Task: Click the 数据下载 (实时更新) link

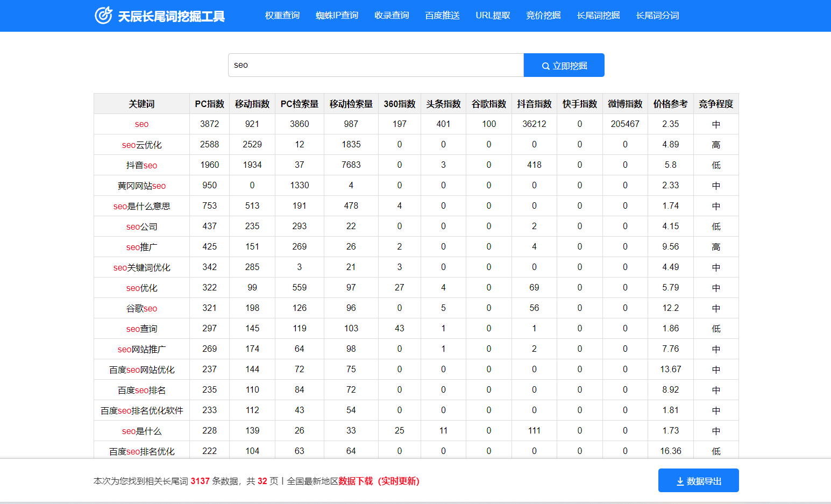Action: [379, 481]
